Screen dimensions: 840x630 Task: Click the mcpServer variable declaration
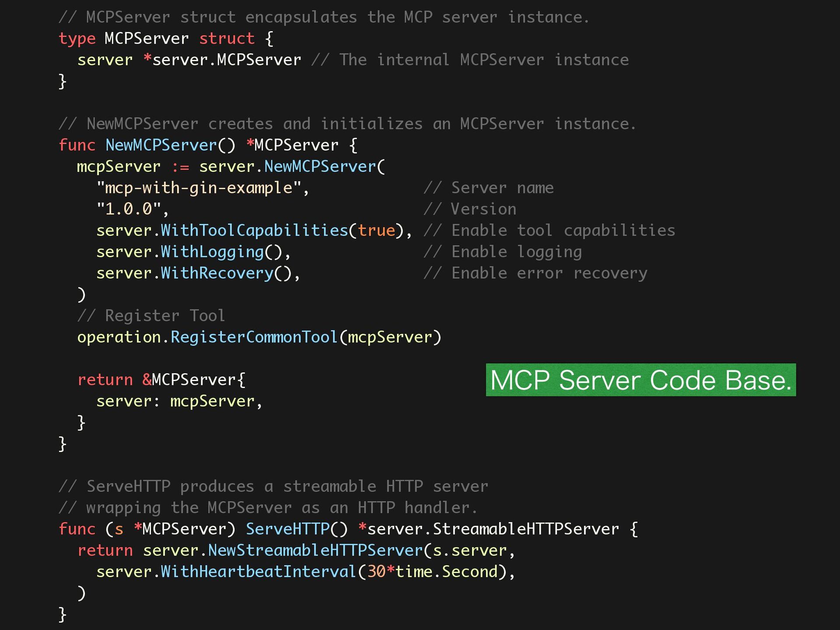(x=119, y=167)
